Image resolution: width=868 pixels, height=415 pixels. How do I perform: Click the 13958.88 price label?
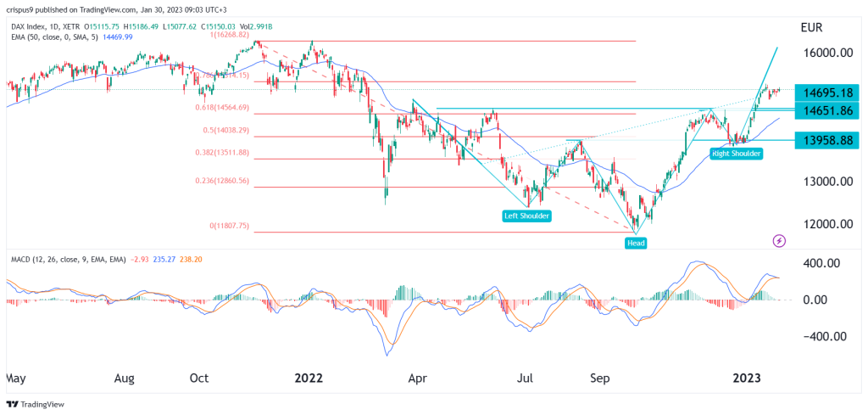pyautogui.click(x=826, y=140)
